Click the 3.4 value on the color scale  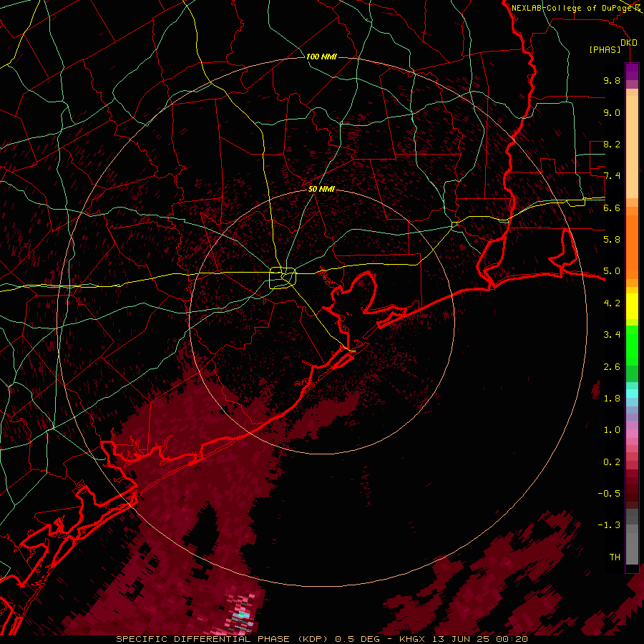tap(612, 335)
